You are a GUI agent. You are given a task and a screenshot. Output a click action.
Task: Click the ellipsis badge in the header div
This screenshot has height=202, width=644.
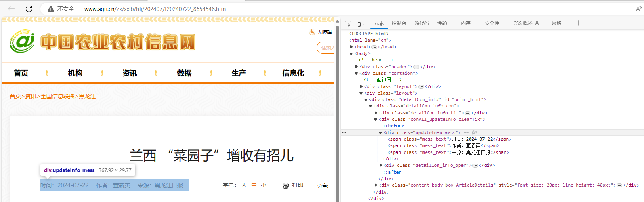tap(416, 67)
